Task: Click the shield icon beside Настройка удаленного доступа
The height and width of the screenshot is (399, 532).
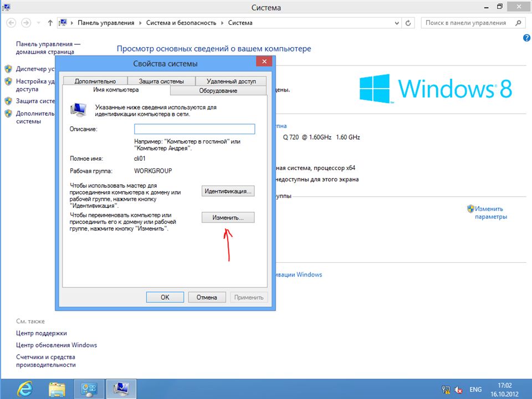Action: coord(8,81)
